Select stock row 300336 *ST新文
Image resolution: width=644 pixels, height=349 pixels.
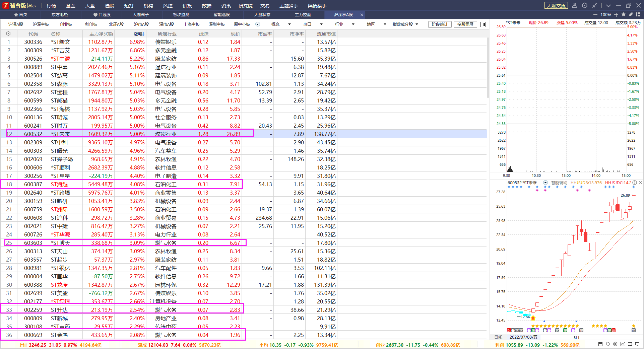(244, 42)
